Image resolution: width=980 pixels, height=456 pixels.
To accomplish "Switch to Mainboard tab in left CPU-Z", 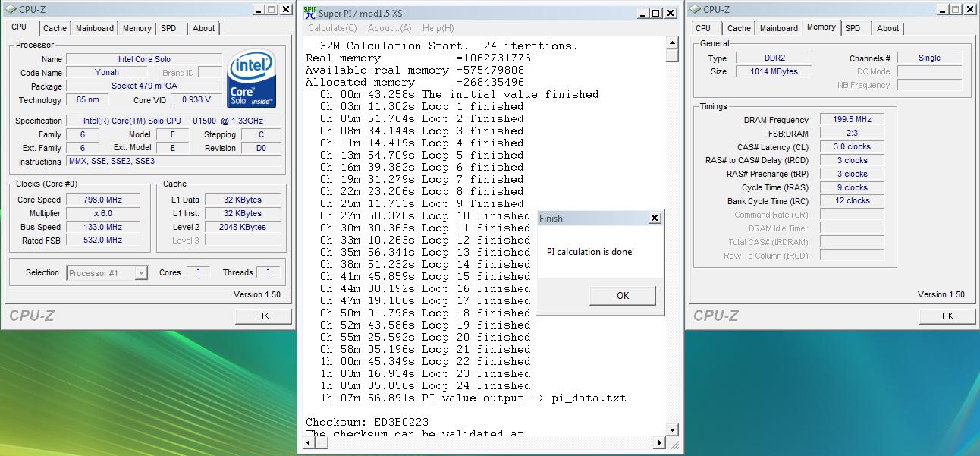I will pyautogui.click(x=95, y=28).
